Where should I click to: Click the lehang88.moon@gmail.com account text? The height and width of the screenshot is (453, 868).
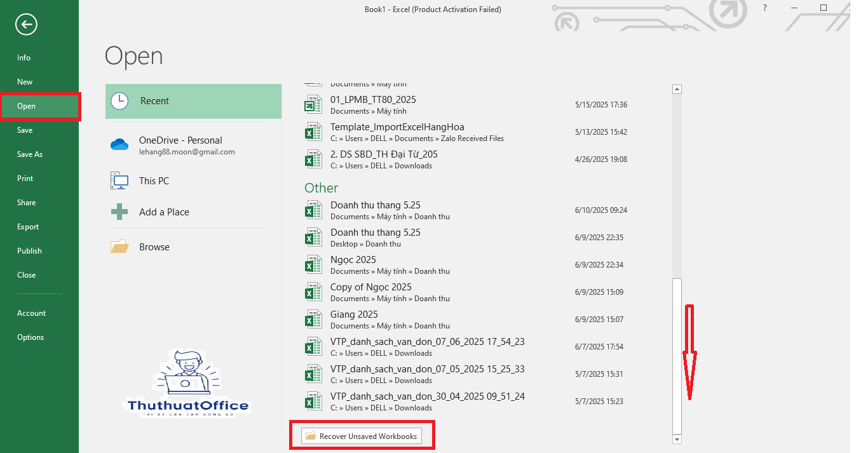[187, 152]
